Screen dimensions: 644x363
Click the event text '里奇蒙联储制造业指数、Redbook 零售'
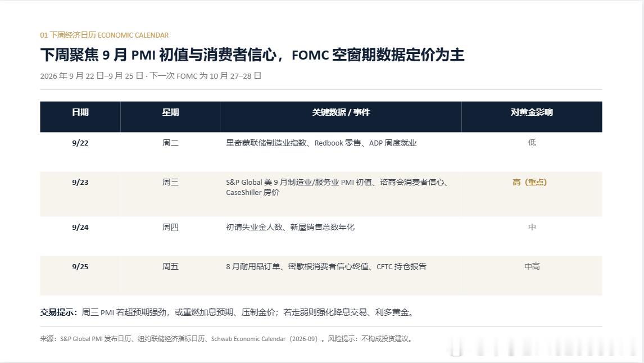[294, 143]
